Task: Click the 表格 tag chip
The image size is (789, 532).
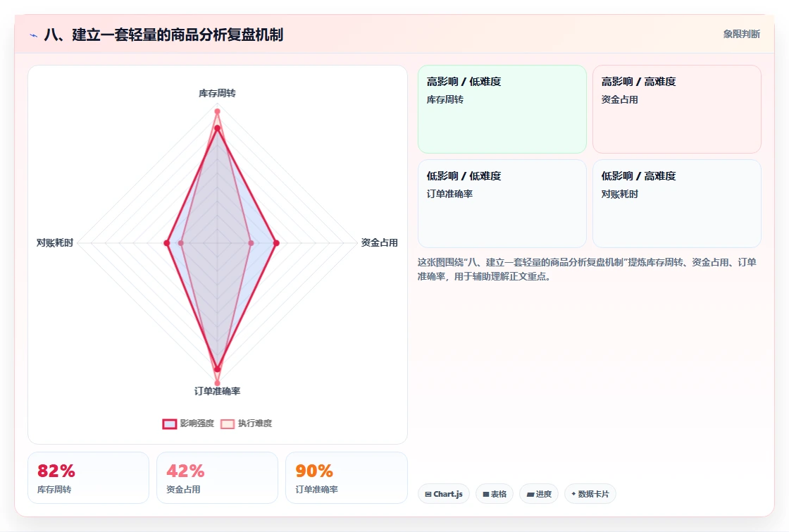Action: click(495, 494)
